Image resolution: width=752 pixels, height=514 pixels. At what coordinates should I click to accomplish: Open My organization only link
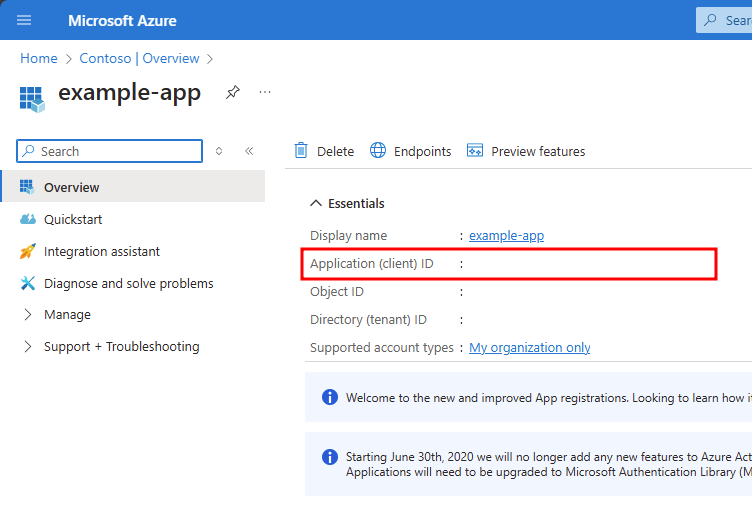(x=529, y=348)
